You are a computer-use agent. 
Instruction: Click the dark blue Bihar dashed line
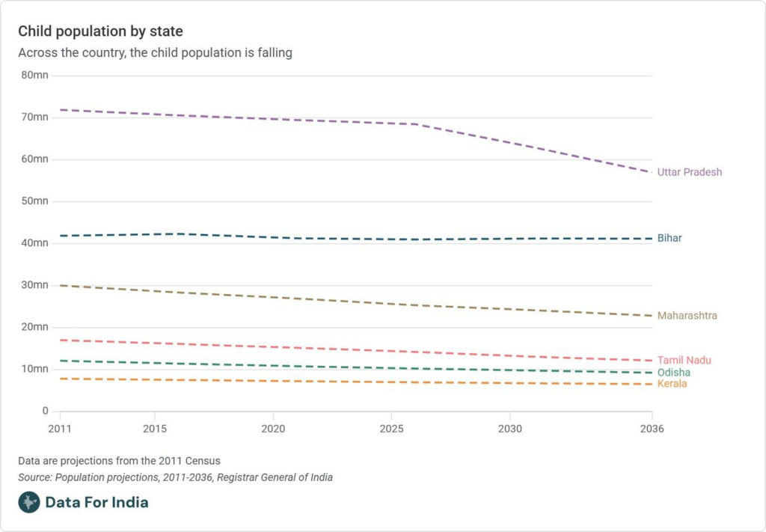click(337, 239)
